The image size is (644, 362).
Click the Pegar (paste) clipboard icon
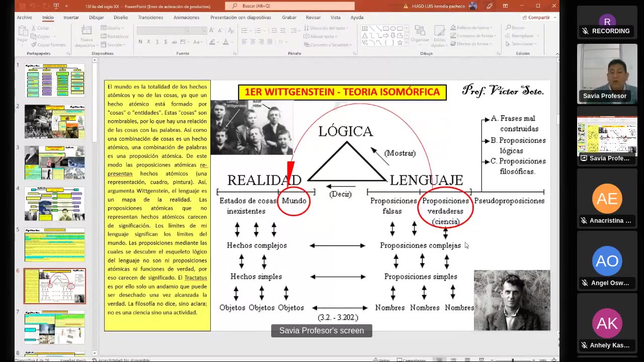(23, 31)
